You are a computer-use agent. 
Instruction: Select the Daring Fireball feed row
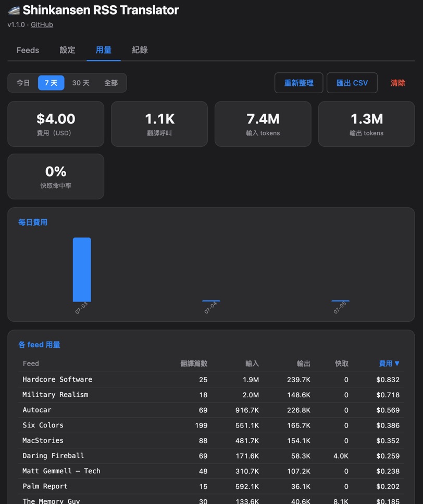[211, 456]
